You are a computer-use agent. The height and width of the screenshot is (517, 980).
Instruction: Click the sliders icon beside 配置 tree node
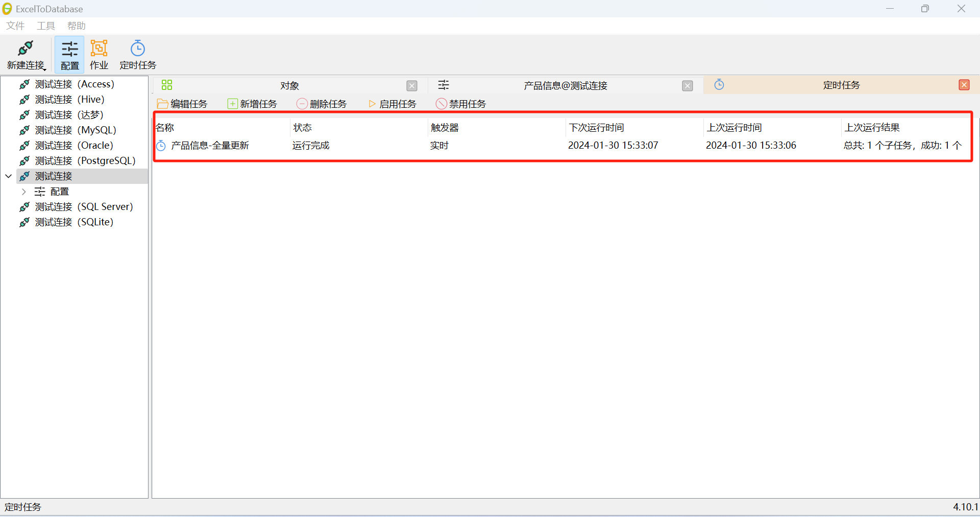click(40, 191)
